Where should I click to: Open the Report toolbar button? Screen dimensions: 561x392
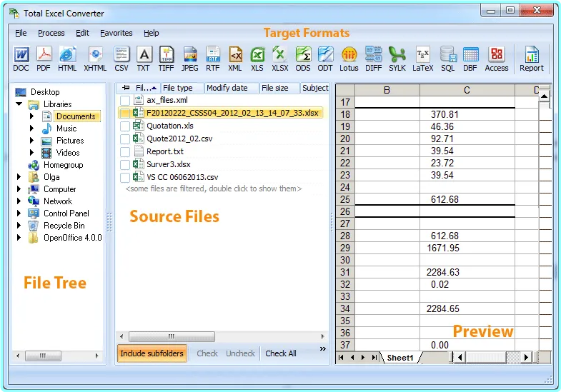click(532, 59)
